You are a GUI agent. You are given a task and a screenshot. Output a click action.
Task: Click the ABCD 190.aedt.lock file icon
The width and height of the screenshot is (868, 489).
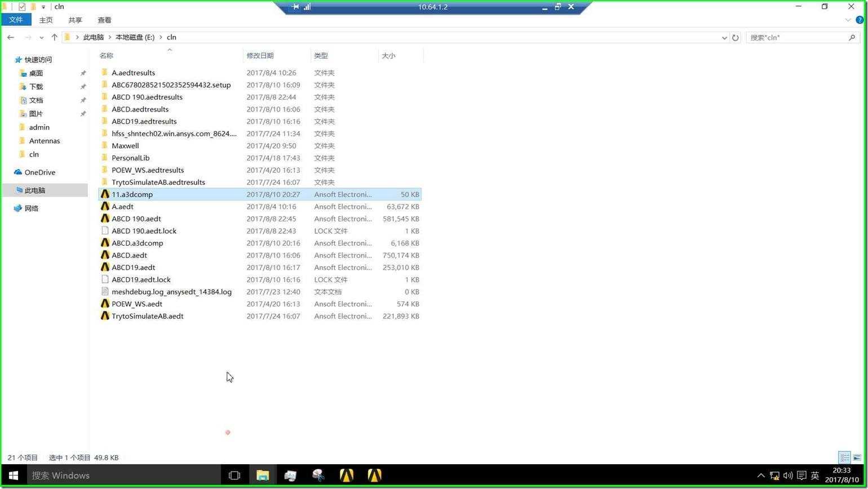pyautogui.click(x=105, y=231)
